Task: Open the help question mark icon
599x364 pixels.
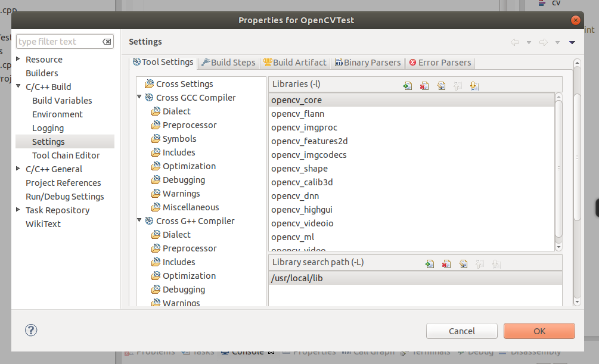Action: click(31, 331)
